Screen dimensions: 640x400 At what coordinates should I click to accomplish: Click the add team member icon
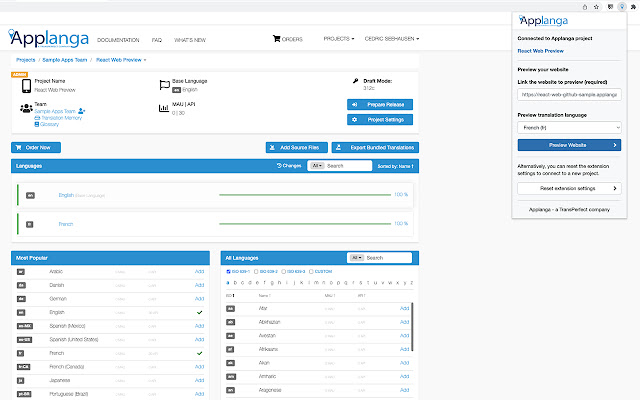pos(81,110)
